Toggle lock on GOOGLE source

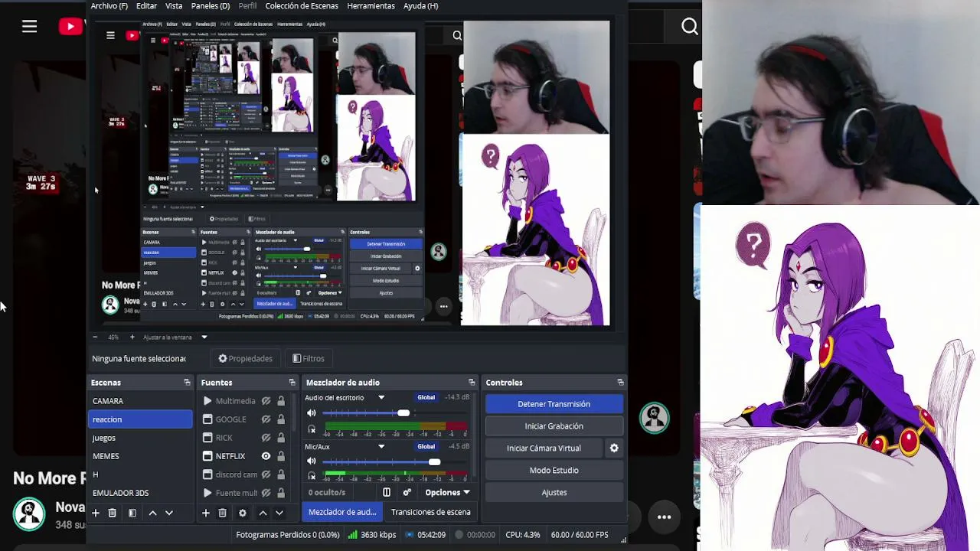pyautogui.click(x=281, y=419)
